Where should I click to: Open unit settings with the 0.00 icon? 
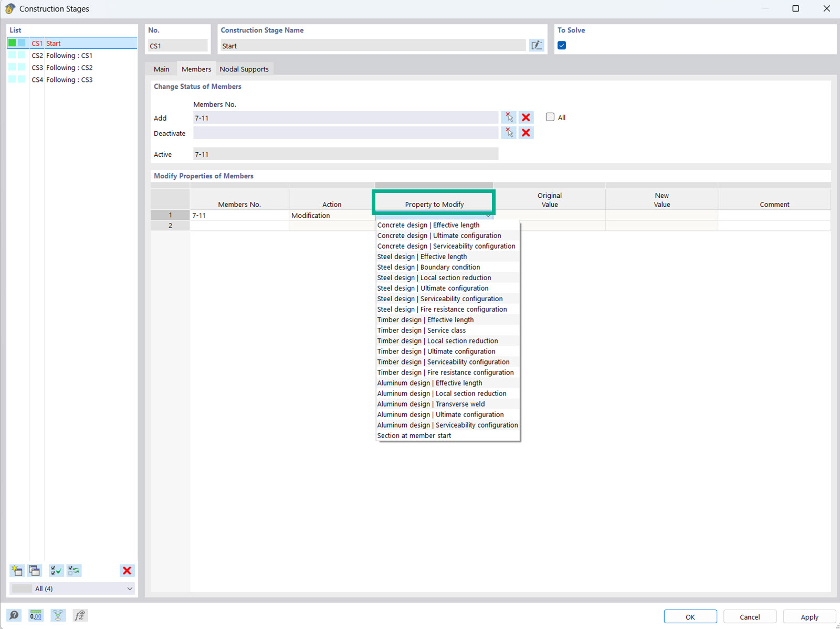click(x=35, y=615)
